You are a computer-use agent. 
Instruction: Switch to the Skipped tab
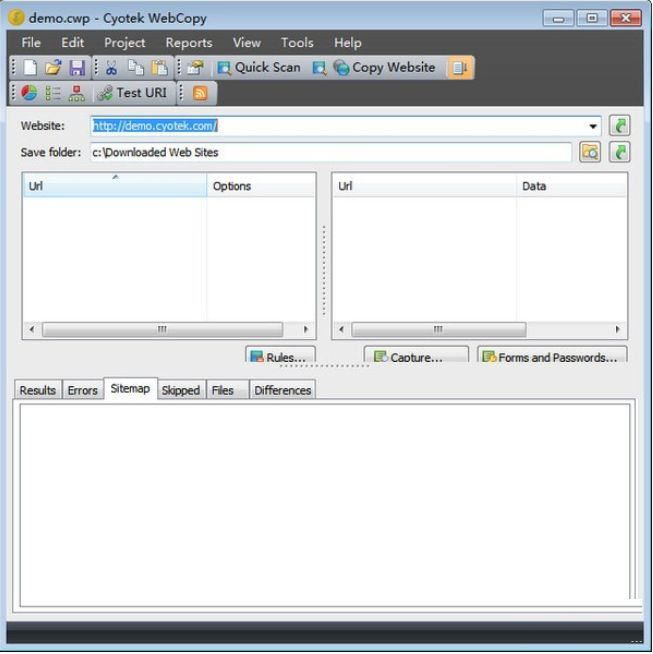[x=180, y=390]
